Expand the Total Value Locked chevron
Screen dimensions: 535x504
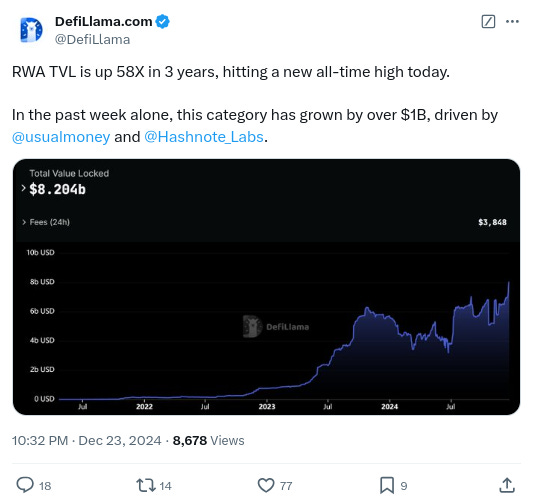24,188
